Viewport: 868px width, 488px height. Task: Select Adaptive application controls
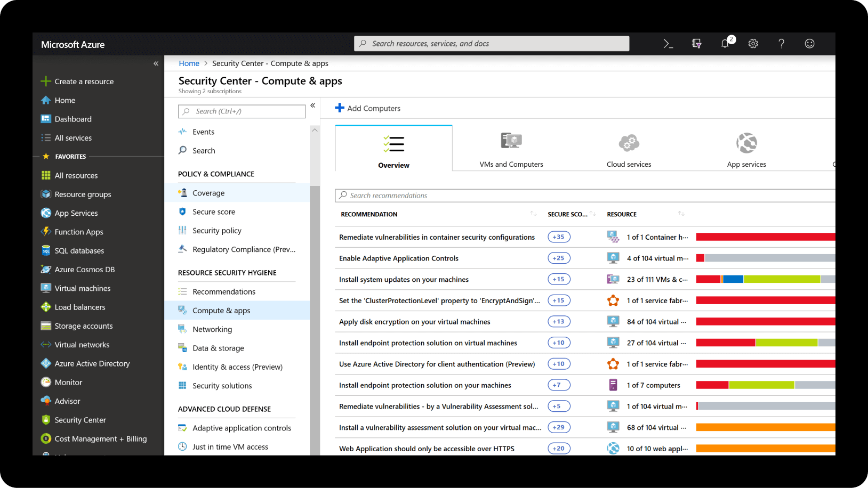(x=242, y=428)
